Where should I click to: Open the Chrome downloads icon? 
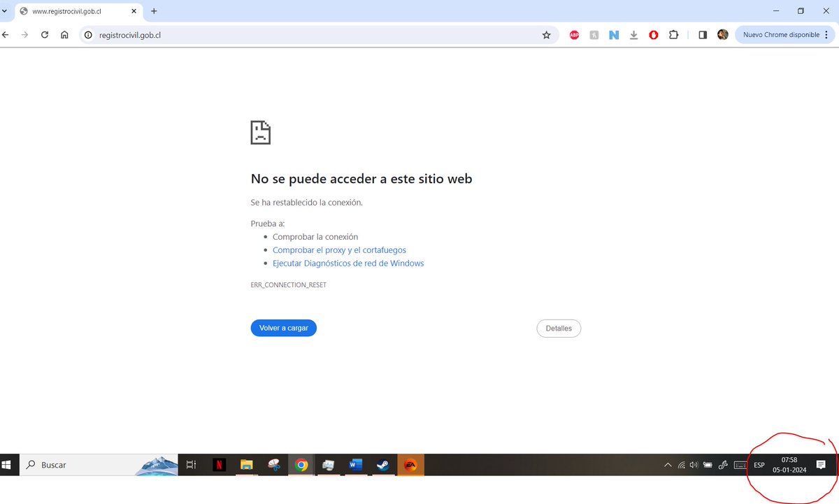(x=633, y=34)
